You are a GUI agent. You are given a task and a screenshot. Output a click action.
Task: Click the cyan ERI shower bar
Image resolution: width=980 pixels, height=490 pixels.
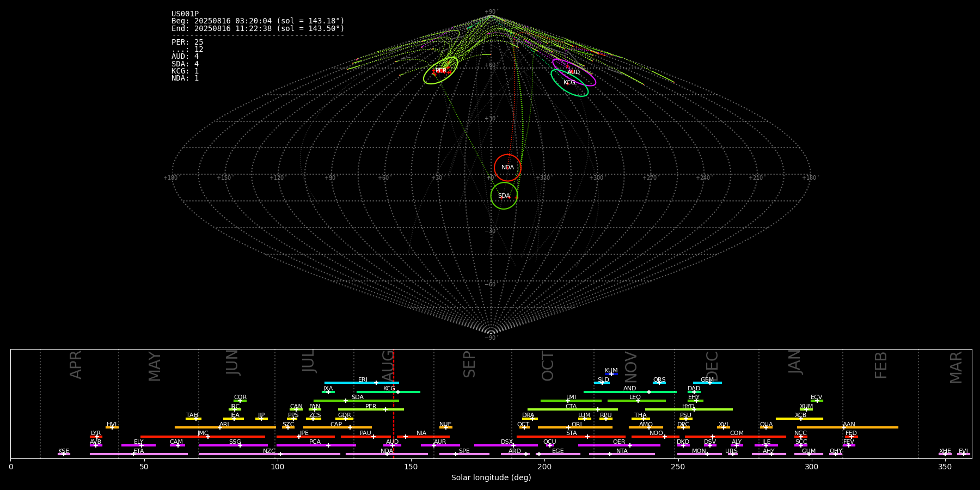coord(362,383)
